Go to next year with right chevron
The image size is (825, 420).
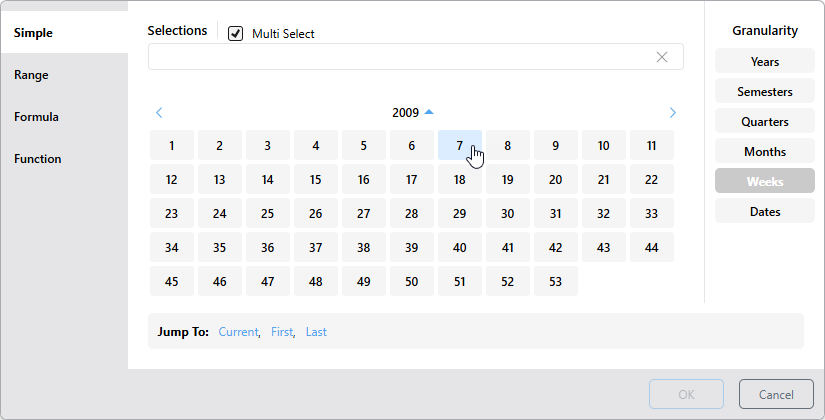(672, 113)
